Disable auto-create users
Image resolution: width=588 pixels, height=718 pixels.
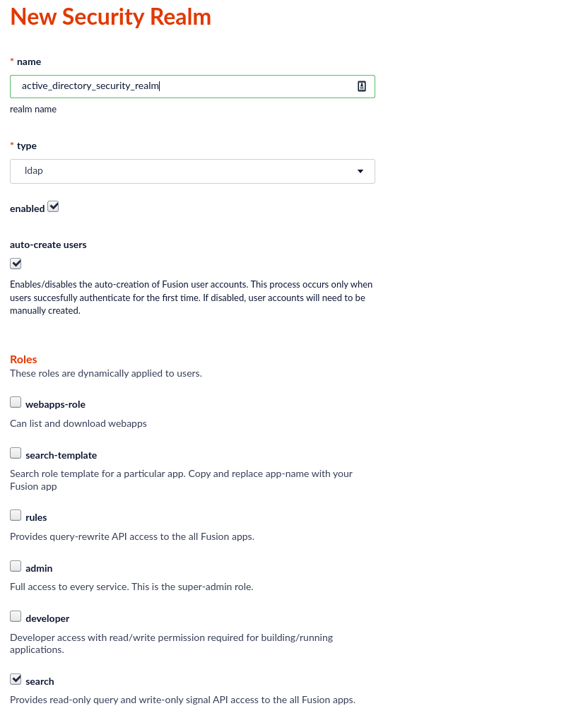(16, 263)
